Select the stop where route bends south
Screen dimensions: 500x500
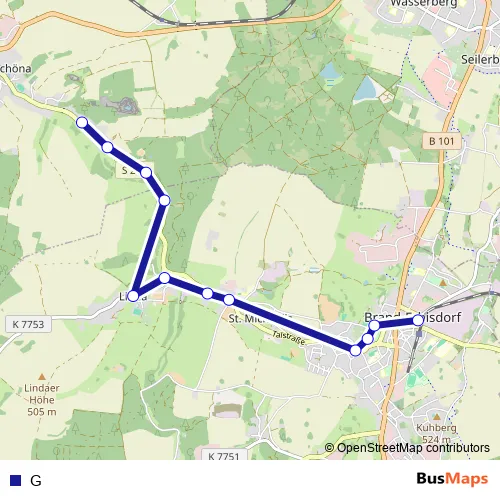click(164, 200)
